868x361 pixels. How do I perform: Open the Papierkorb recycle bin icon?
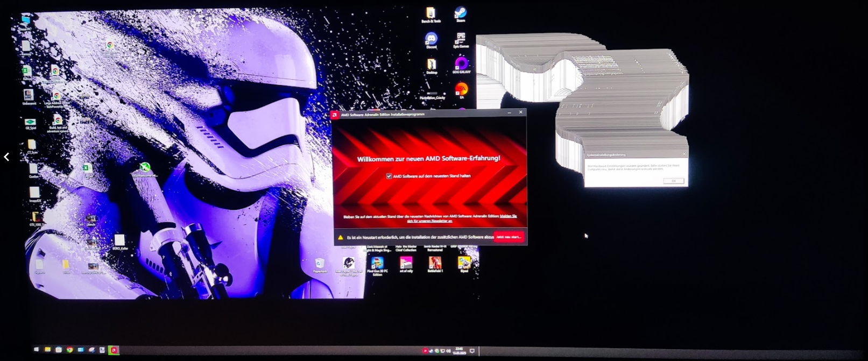[x=320, y=265]
